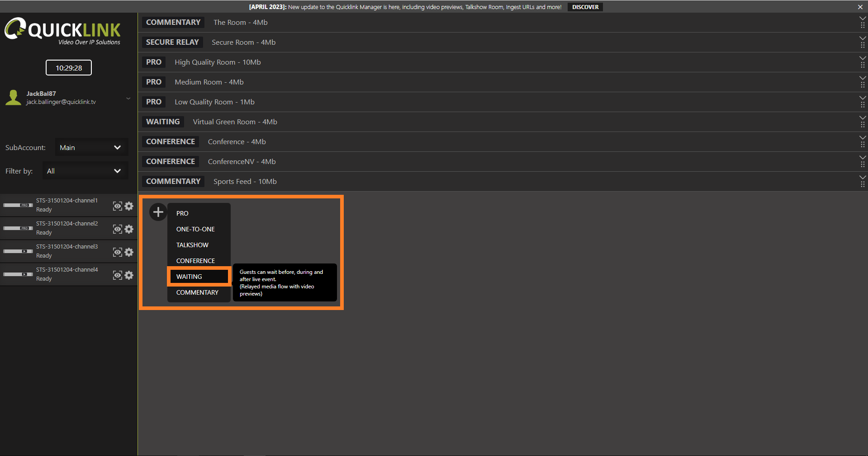
Task: Expand The Room - 4Mb chevron
Action: [863, 18]
